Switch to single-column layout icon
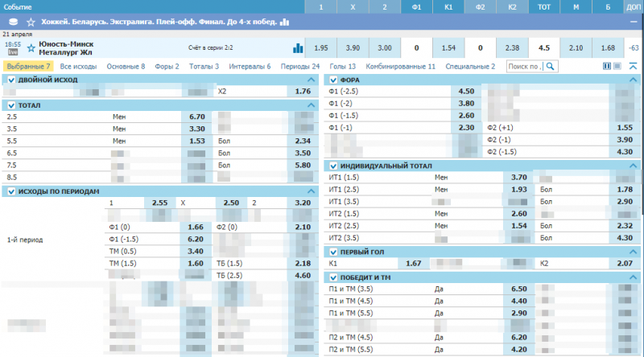Image resolution: width=644 pixels, height=357 pixels. click(x=619, y=67)
